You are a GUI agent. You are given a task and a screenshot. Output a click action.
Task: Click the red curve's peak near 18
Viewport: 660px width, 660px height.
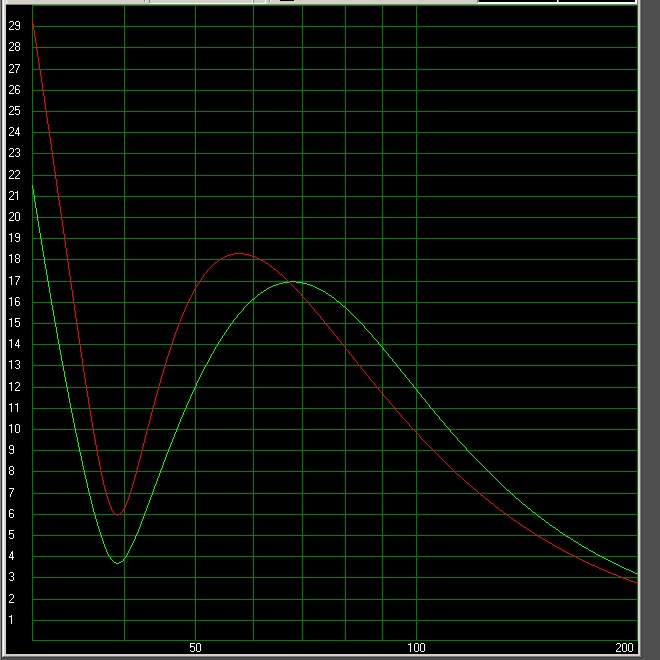(x=239, y=253)
